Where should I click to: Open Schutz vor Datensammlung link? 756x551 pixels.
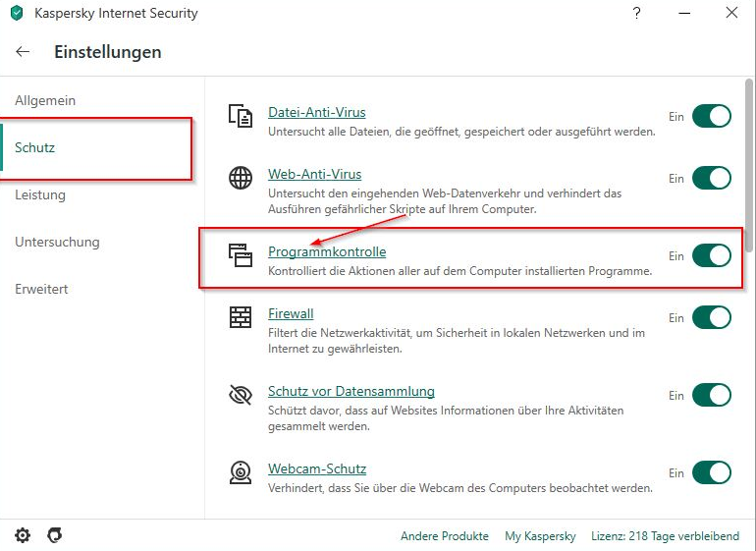click(351, 391)
